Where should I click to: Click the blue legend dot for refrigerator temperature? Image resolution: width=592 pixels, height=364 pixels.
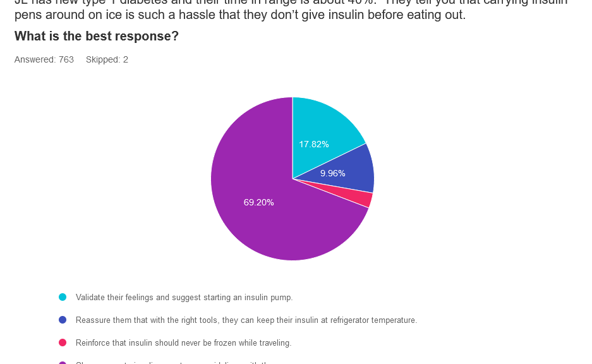pos(63,320)
